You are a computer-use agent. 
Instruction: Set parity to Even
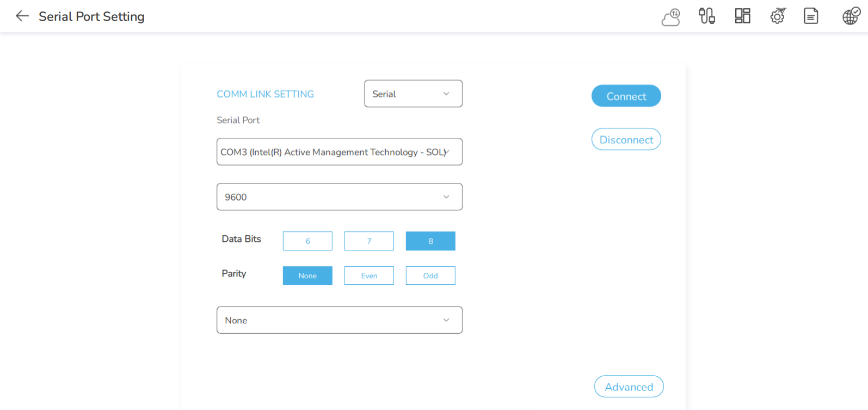tap(369, 276)
